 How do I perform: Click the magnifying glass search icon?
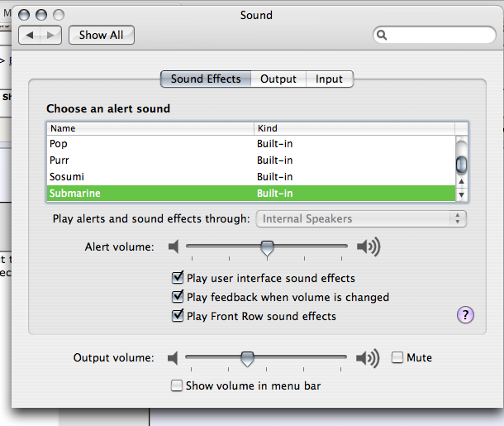(x=382, y=35)
